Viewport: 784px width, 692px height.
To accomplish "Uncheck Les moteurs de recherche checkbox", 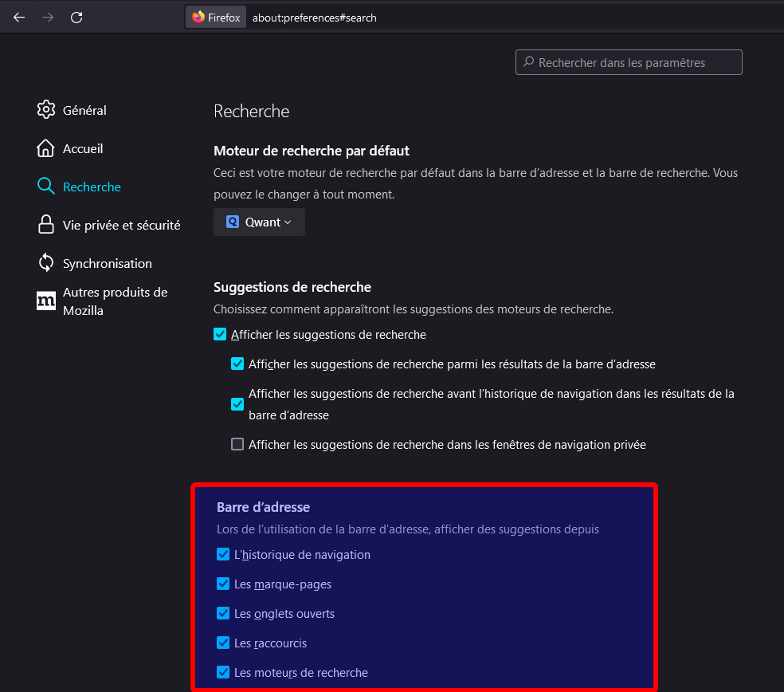I will 223,673.
